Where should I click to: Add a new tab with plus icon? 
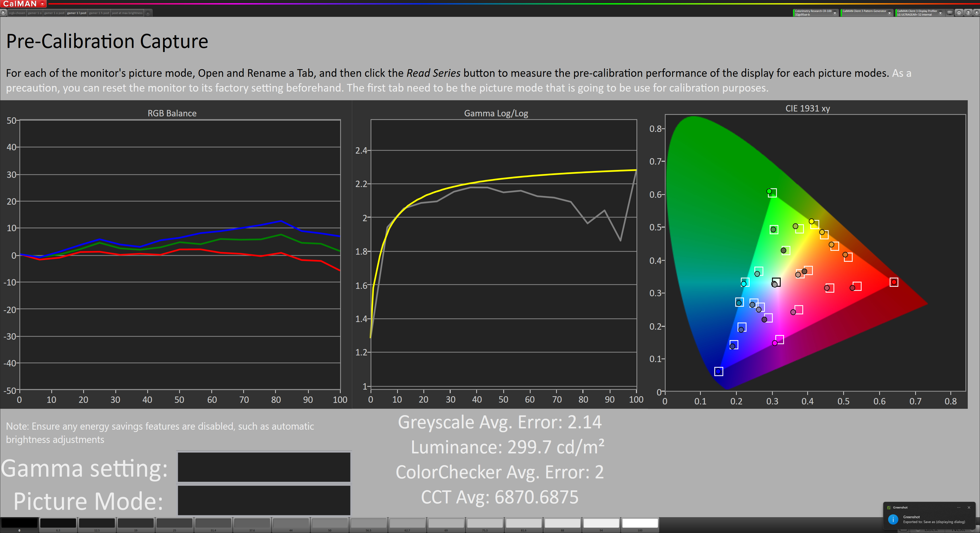[x=148, y=13]
